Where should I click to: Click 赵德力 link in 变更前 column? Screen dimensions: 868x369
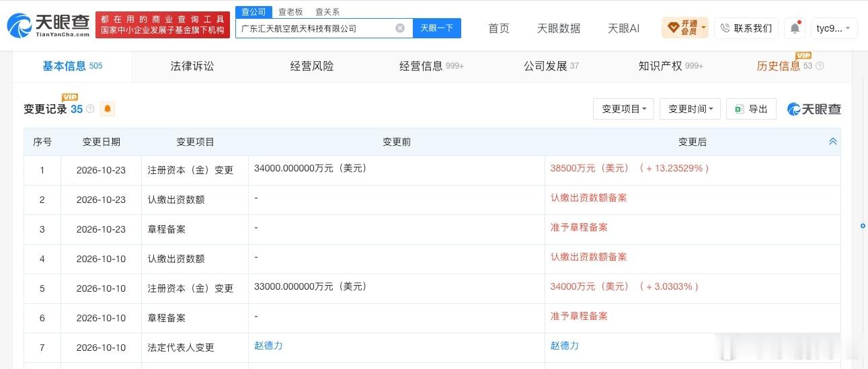[268, 345]
